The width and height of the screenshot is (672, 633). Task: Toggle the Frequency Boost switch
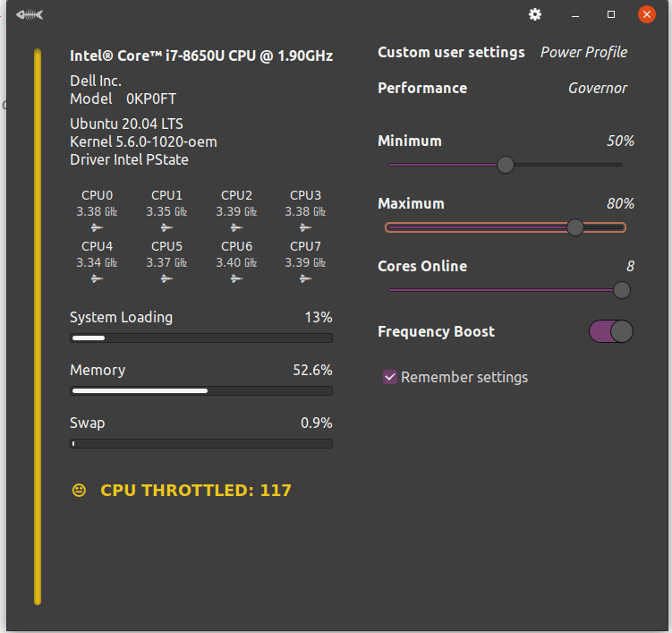(x=611, y=331)
